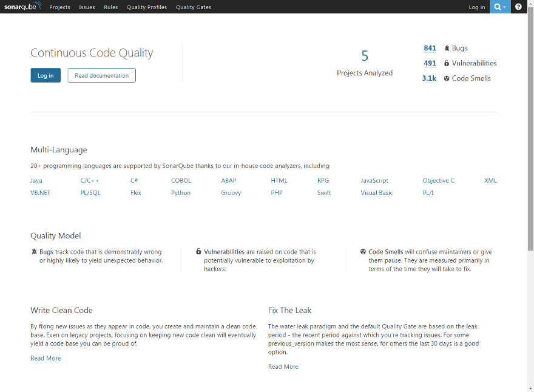Select the Flex language link
The image size is (534, 392).
coord(136,193)
